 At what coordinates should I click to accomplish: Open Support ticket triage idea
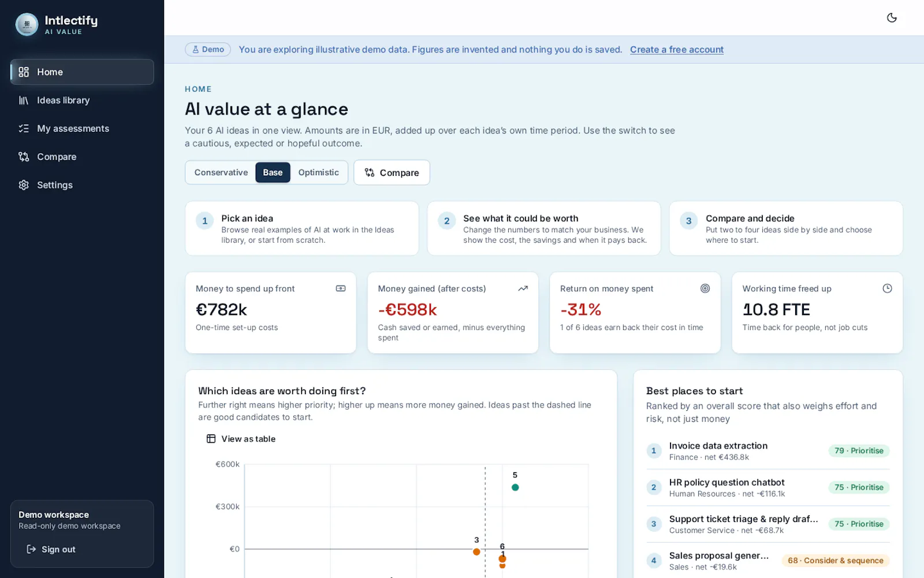click(x=768, y=524)
